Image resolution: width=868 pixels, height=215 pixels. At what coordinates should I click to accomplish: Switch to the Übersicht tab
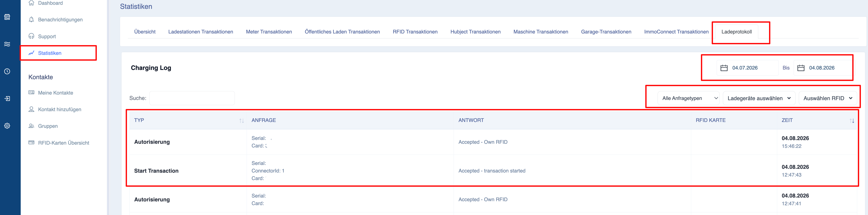tap(145, 32)
